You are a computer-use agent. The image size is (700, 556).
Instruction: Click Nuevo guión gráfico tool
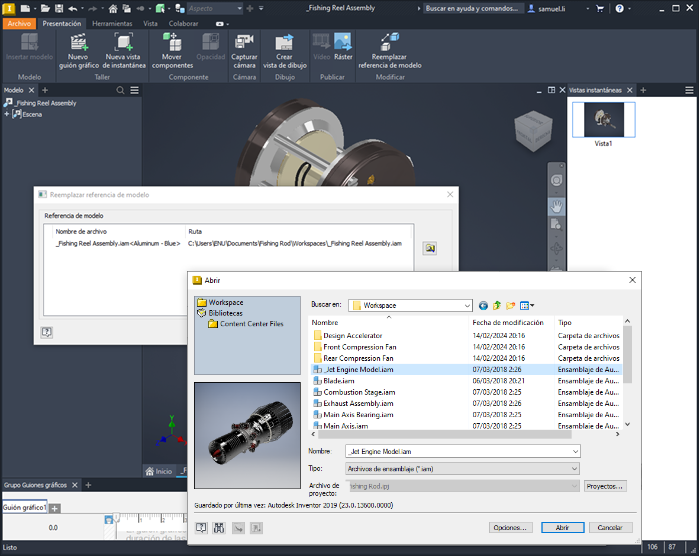click(79, 51)
